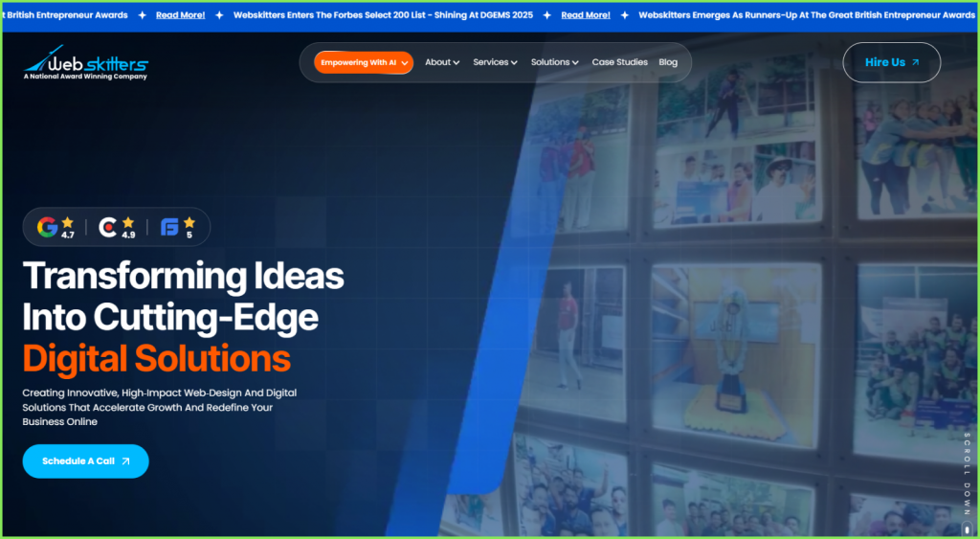Click the trophy photo in the photo wall
The image size is (980, 539).
coord(736,353)
